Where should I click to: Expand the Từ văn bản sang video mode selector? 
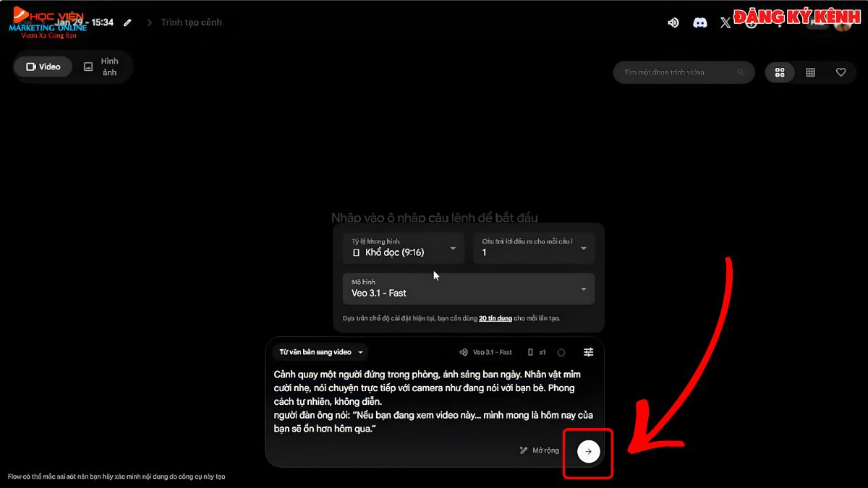coord(320,352)
